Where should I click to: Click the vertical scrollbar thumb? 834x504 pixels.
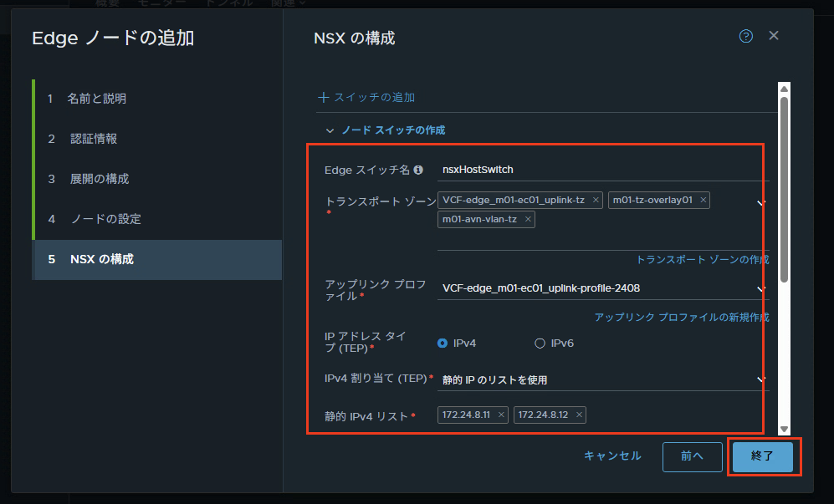[784, 190]
